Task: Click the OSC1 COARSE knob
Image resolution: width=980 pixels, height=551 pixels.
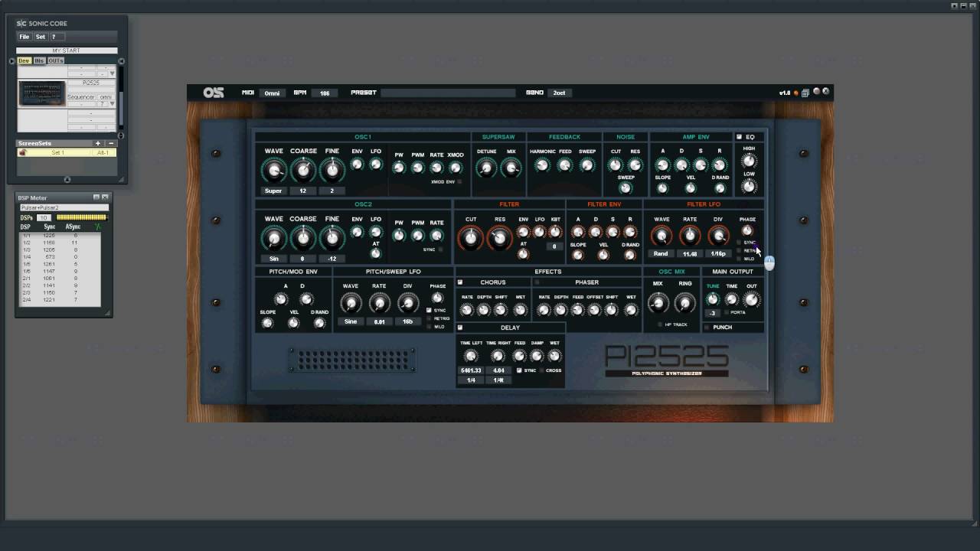Action: point(303,170)
